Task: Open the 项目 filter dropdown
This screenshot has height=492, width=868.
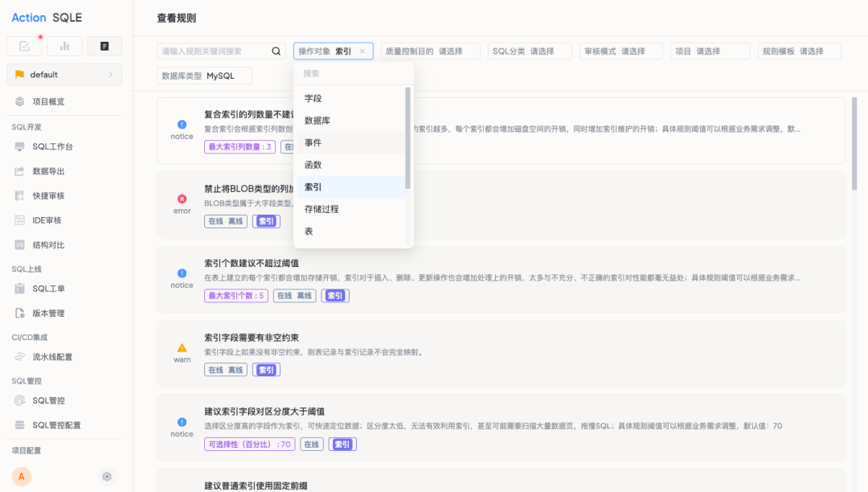Action: (710, 51)
